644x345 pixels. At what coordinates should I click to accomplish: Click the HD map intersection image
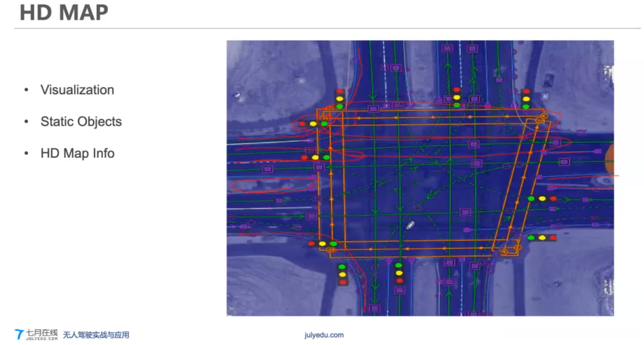point(420,178)
